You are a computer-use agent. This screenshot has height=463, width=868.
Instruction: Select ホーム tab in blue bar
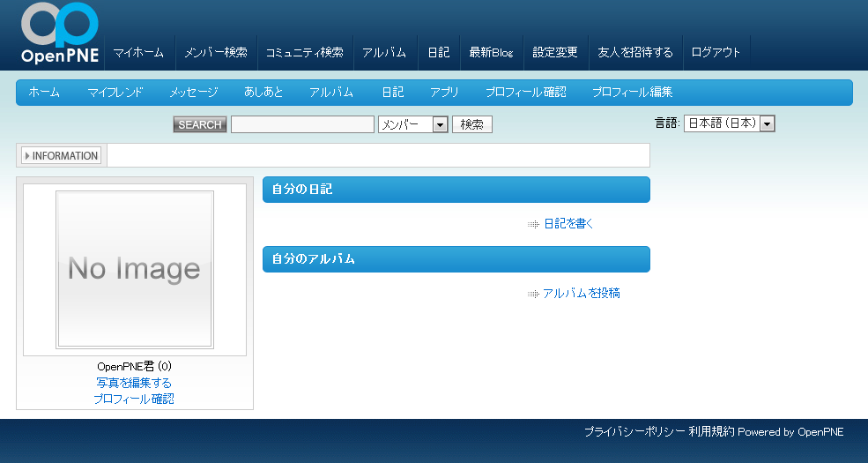pyautogui.click(x=44, y=93)
